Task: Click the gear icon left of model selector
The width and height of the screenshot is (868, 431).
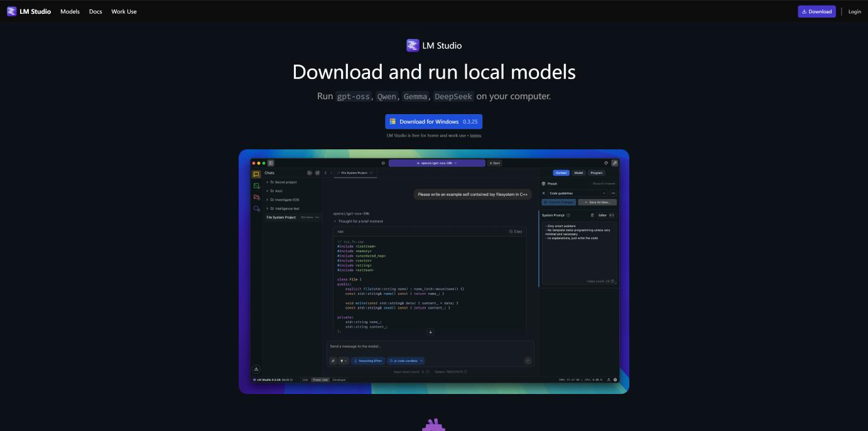Action: pyautogui.click(x=383, y=163)
